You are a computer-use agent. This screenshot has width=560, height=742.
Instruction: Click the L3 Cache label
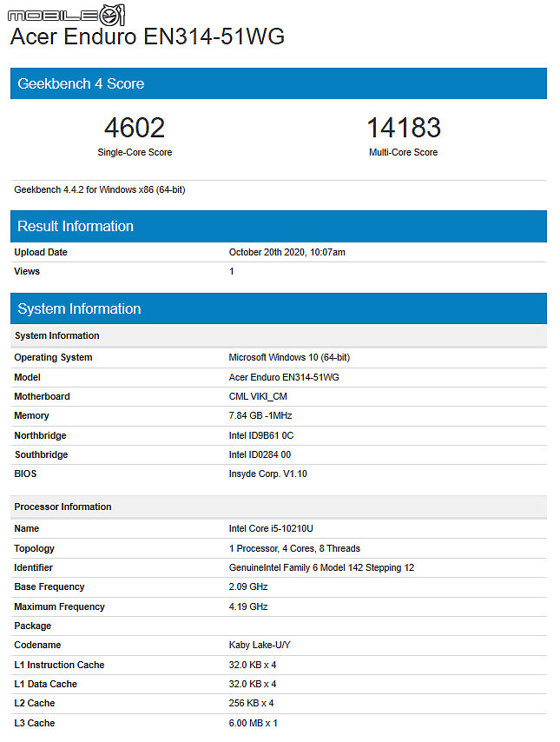(35, 723)
